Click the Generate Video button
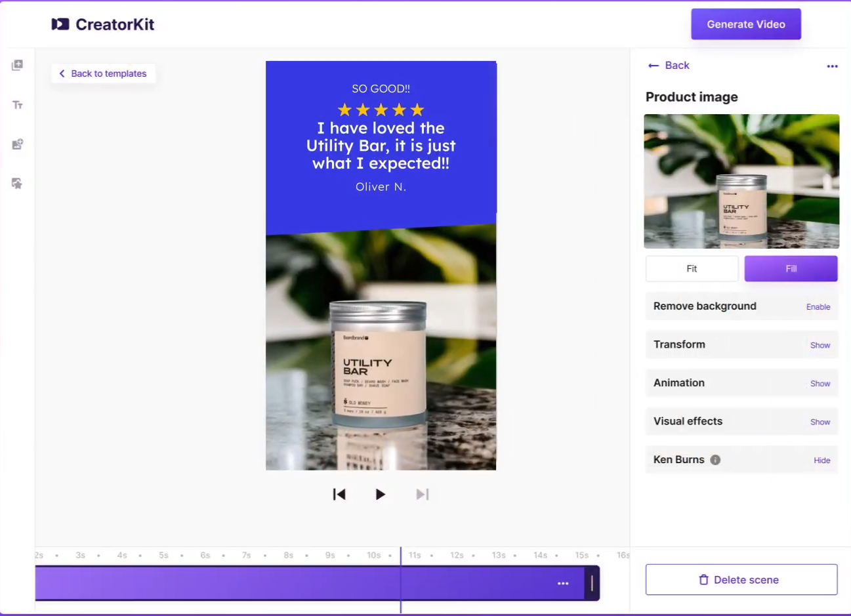Viewport: 851px width, 616px height. (746, 24)
